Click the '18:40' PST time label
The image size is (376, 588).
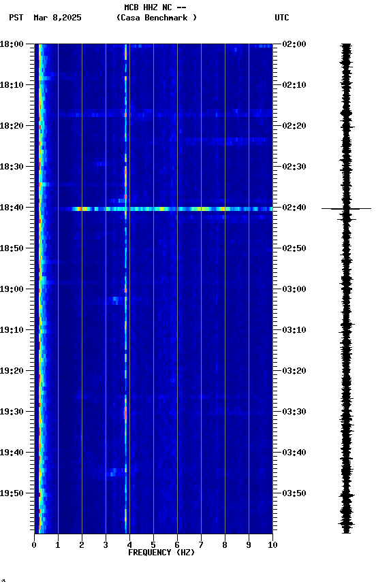12,208
